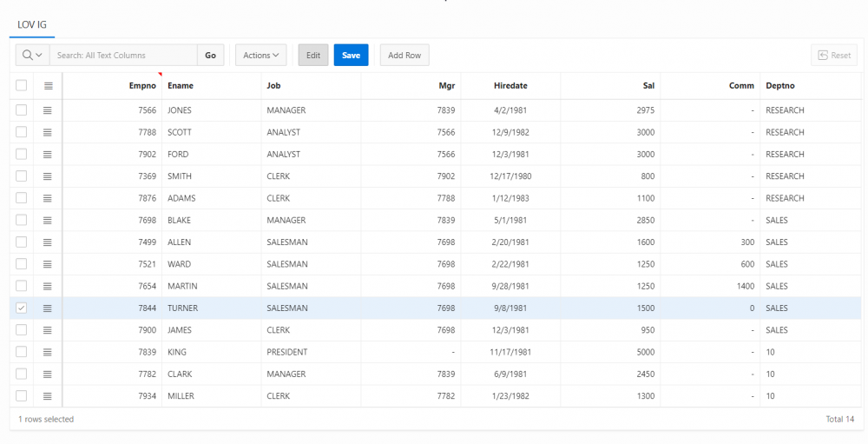Open the Deptno column header menu
This screenshot has height=444, width=868.
(779, 86)
